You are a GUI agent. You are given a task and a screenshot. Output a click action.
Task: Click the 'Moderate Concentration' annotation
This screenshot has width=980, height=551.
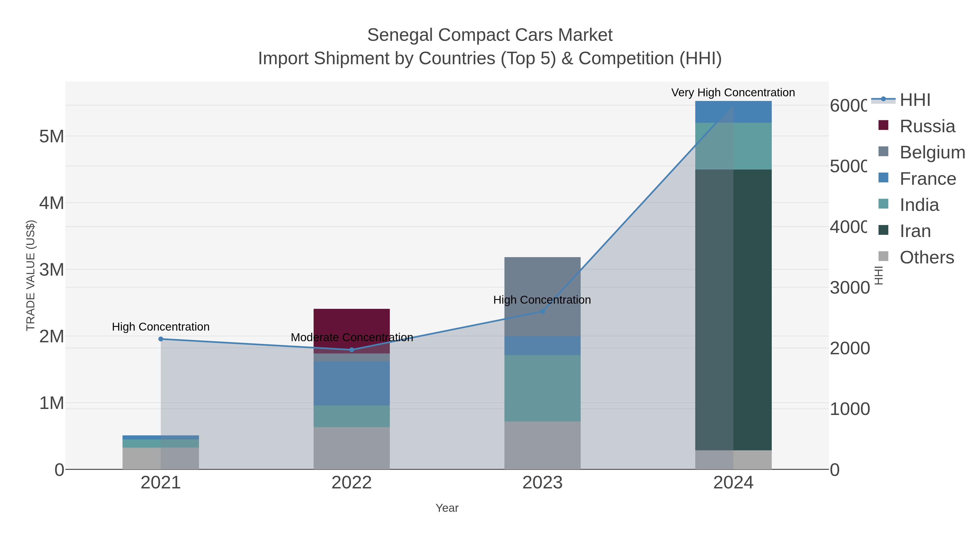(352, 337)
